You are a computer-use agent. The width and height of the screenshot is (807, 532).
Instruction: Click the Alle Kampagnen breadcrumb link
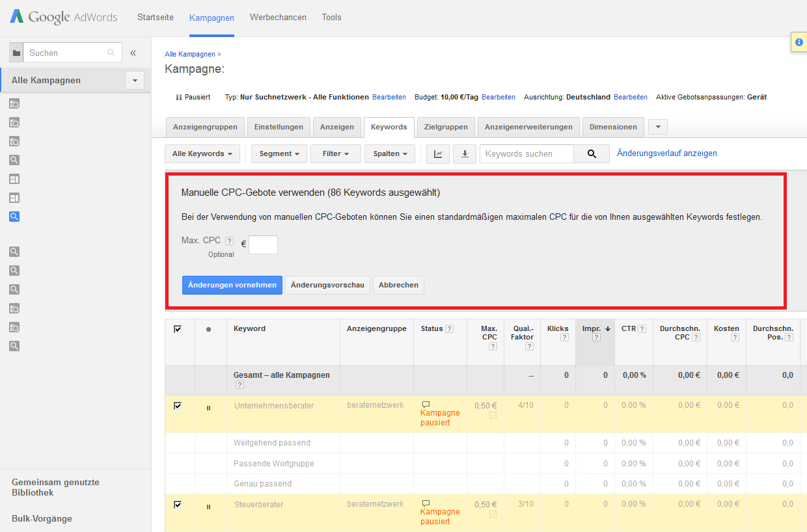[x=190, y=54]
